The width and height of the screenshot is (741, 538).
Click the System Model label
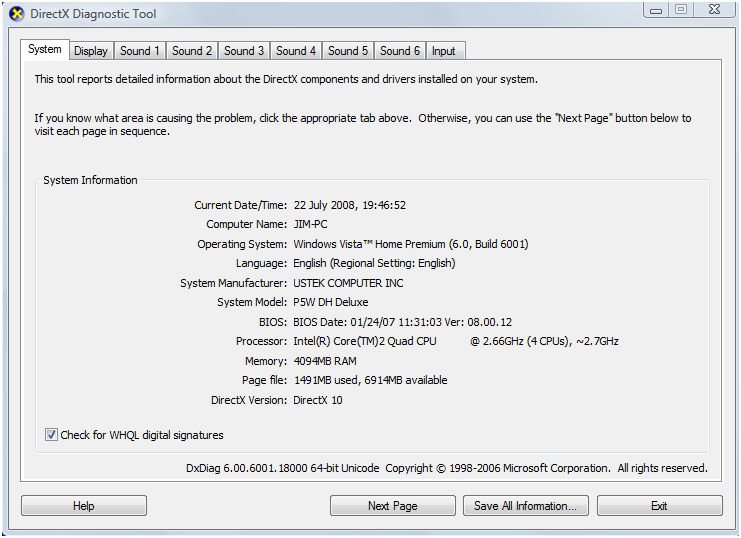252,302
